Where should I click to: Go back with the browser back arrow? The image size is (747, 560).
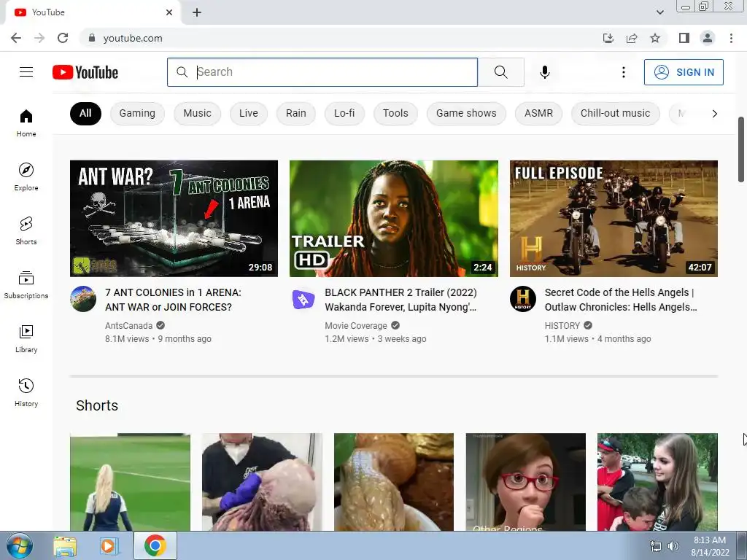point(16,38)
